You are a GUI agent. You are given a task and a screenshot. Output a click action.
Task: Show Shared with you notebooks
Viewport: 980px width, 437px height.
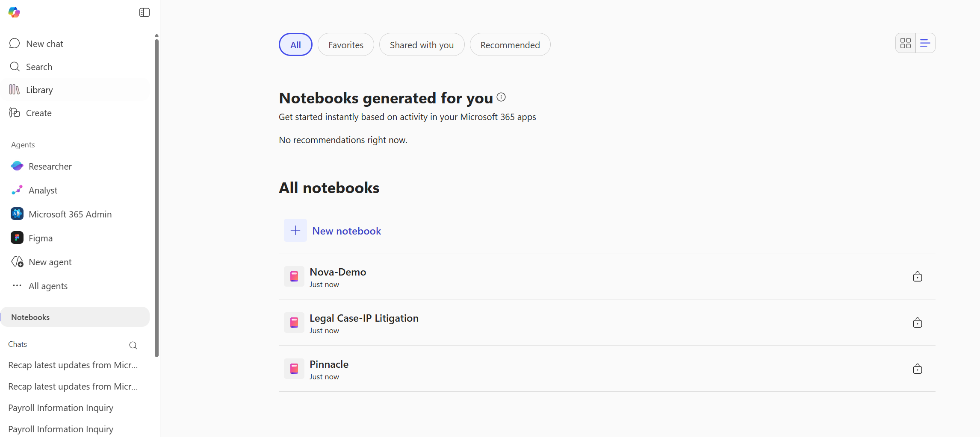click(x=422, y=45)
